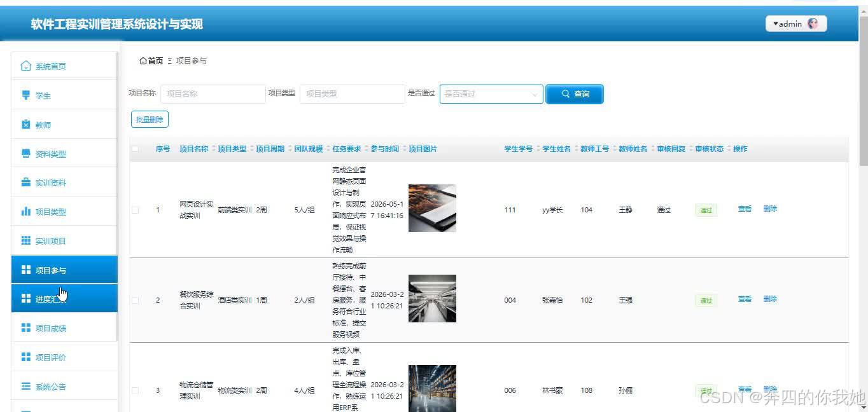This screenshot has width=868, height=412.
Task: Click the student name yy学长
Action: [552, 210]
